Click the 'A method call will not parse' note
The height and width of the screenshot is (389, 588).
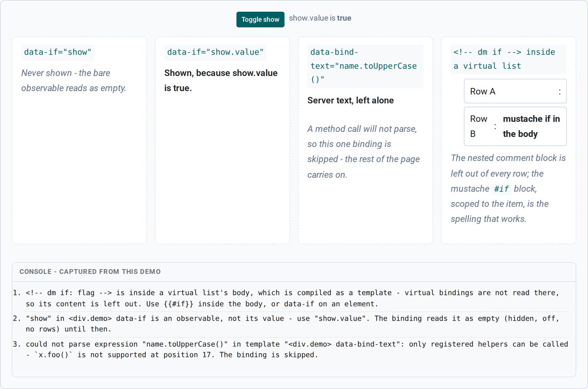pos(364,152)
